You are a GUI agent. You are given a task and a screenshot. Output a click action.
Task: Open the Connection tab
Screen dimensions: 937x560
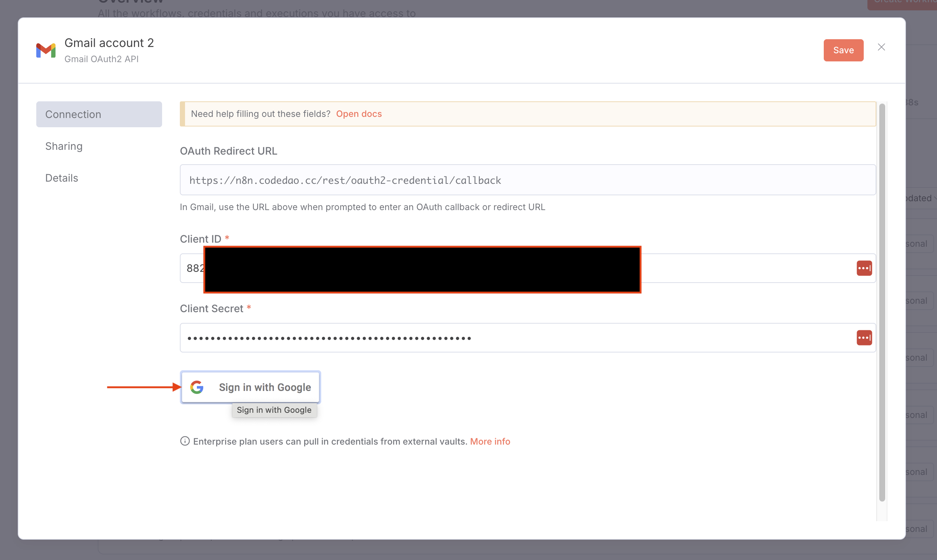coord(99,114)
